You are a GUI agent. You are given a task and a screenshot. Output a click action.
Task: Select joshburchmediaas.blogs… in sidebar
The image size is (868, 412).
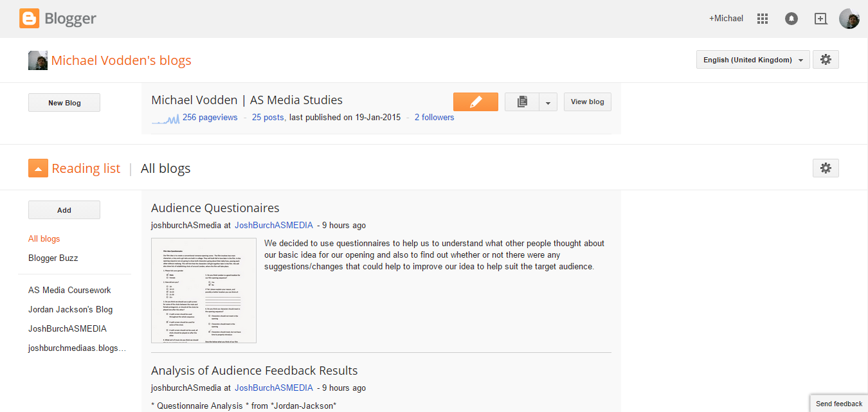tap(77, 348)
